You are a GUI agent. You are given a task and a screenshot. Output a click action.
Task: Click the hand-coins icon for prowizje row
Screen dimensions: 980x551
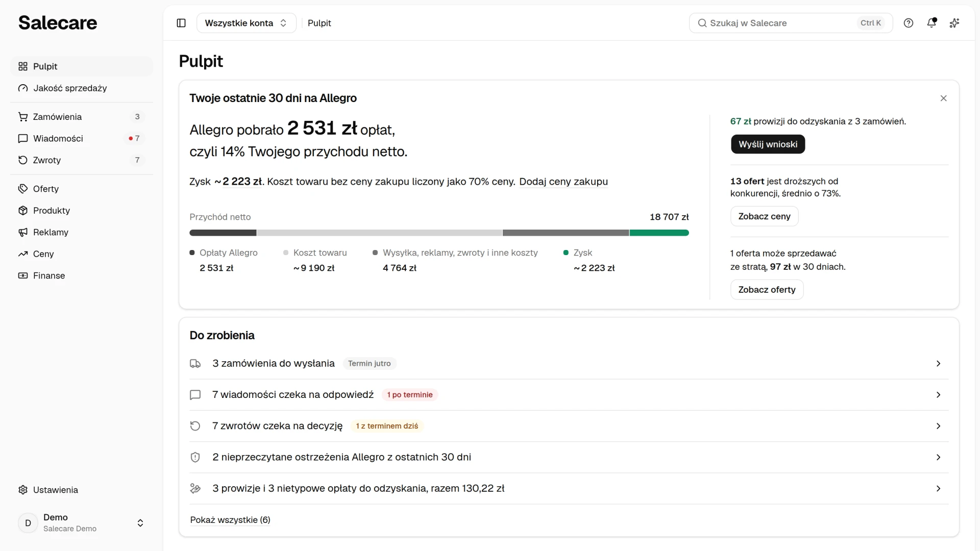[x=195, y=489]
